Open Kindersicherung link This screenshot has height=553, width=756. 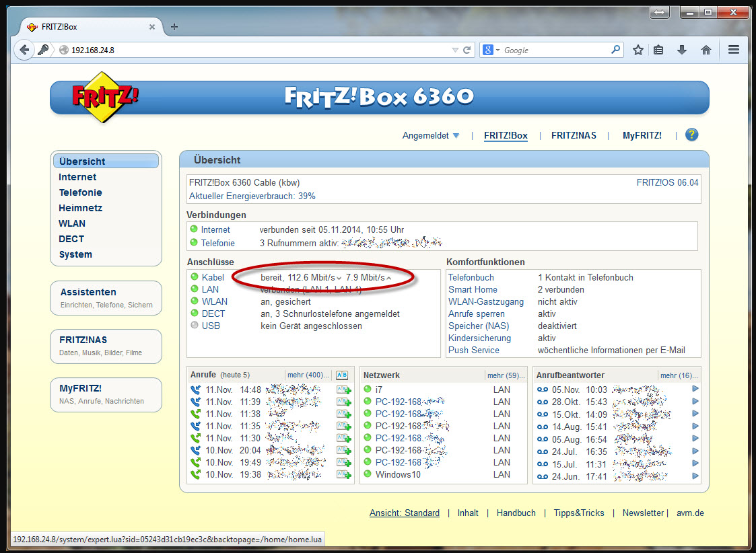click(x=479, y=338)
